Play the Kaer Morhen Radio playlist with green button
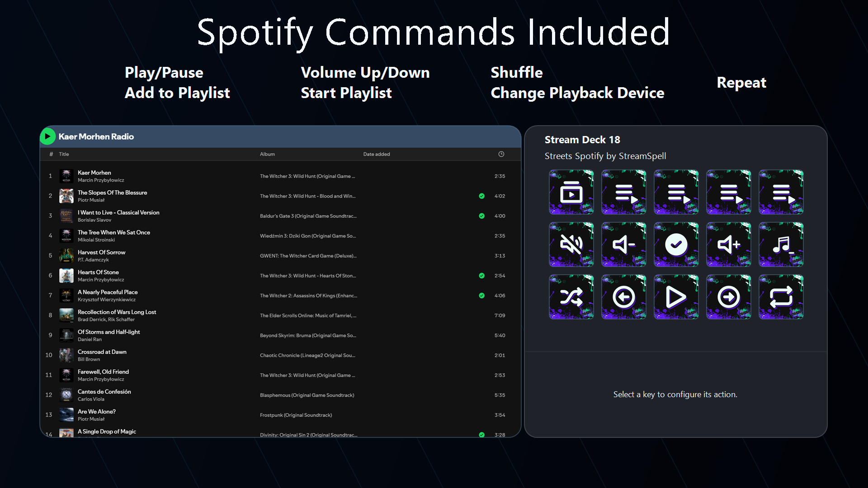Viewport: 868px width, 488px height. (47, 136)
